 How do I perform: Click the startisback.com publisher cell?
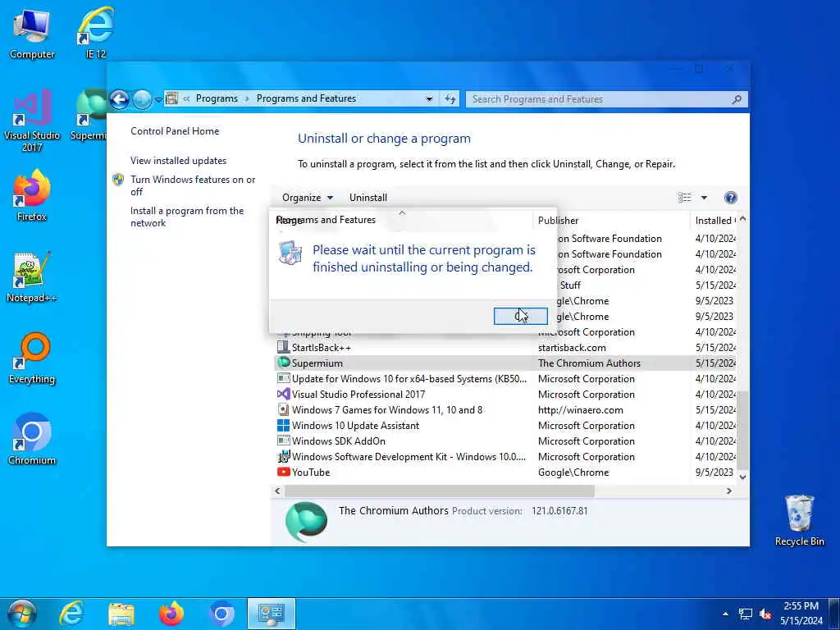point(572,348)
